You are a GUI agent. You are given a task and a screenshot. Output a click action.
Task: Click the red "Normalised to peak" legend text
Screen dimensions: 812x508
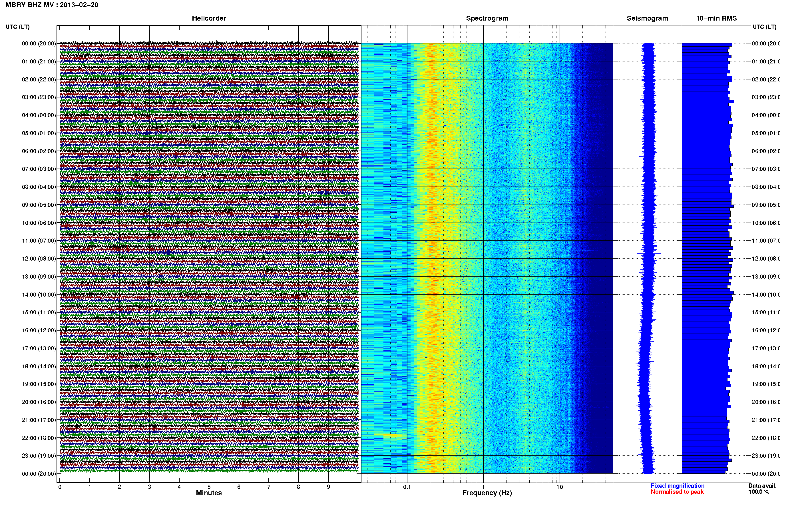[677, 492]
